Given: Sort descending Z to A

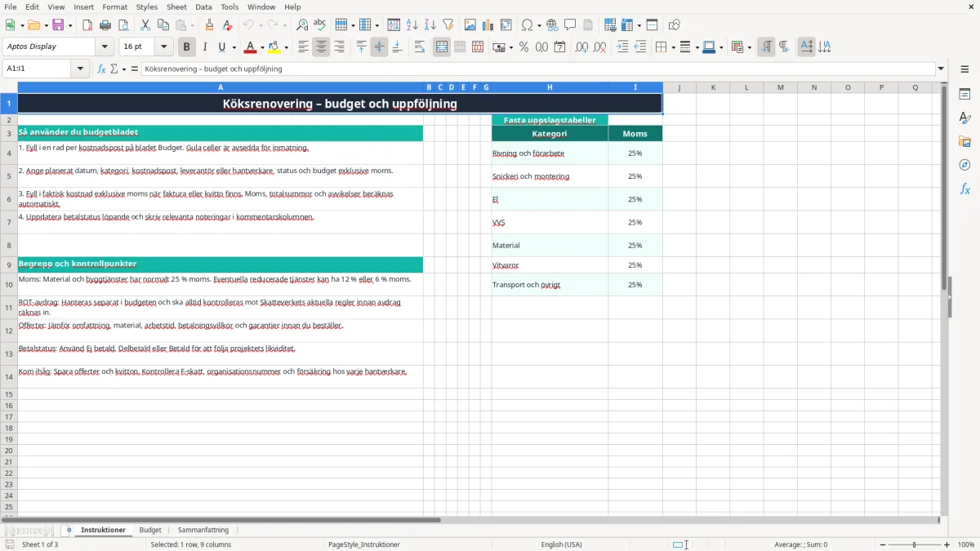Looking at the screenshot, I should click(430, 25).
